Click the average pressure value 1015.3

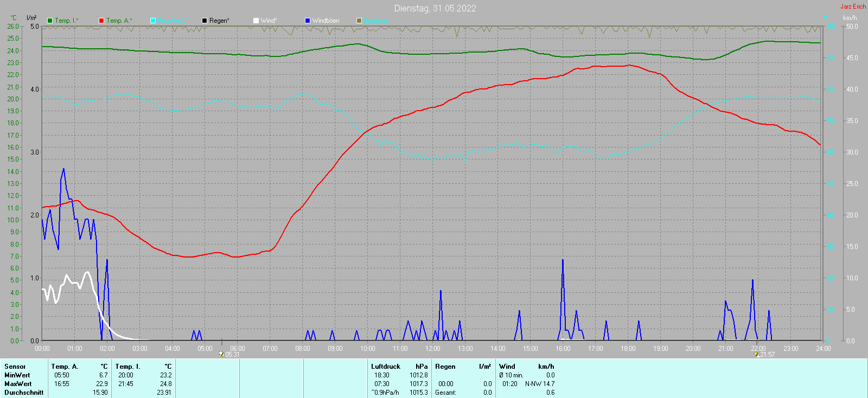(419, 393)
